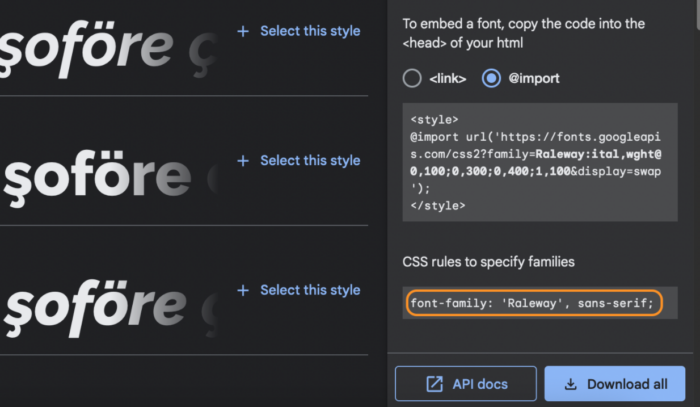Select the <link> radio option
The height and width of the screenshot is (407, 700).
(412, 79)
